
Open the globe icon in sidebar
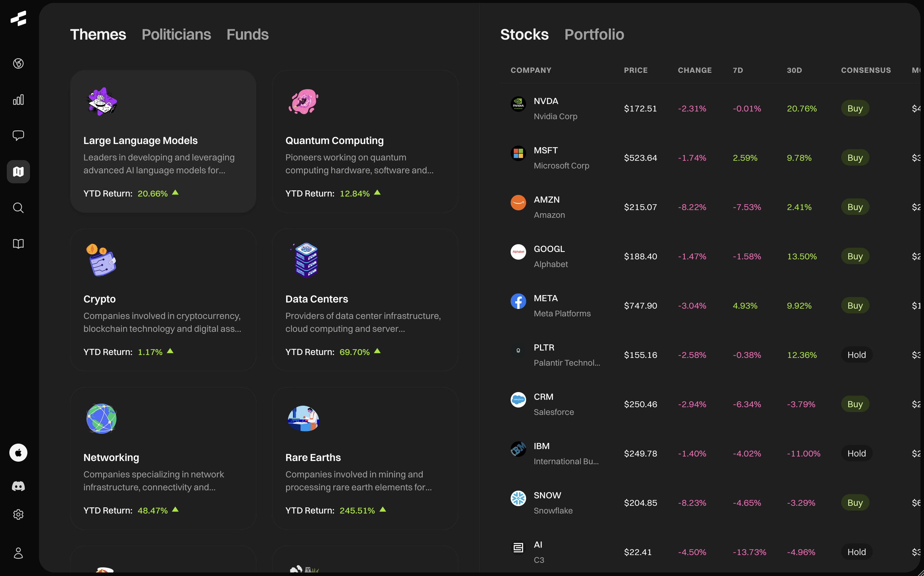pos(18,63)
